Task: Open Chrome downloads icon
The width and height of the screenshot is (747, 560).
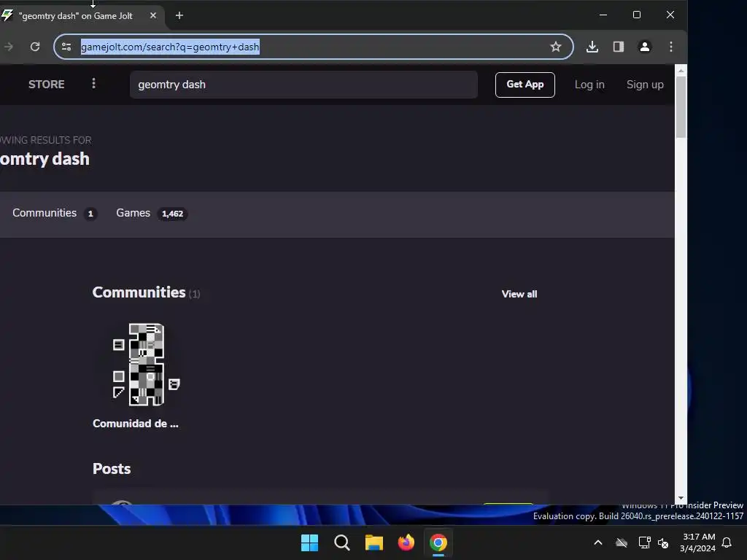Action: click(592, 47)
